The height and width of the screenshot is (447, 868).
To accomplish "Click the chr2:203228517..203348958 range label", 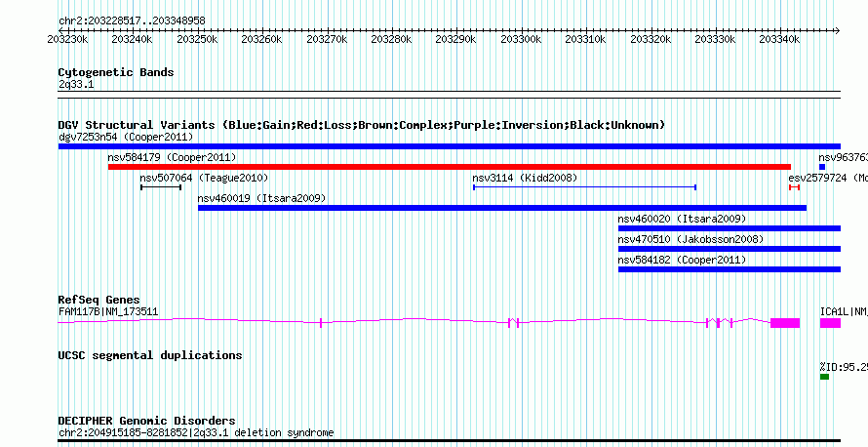I will (132, 21).
